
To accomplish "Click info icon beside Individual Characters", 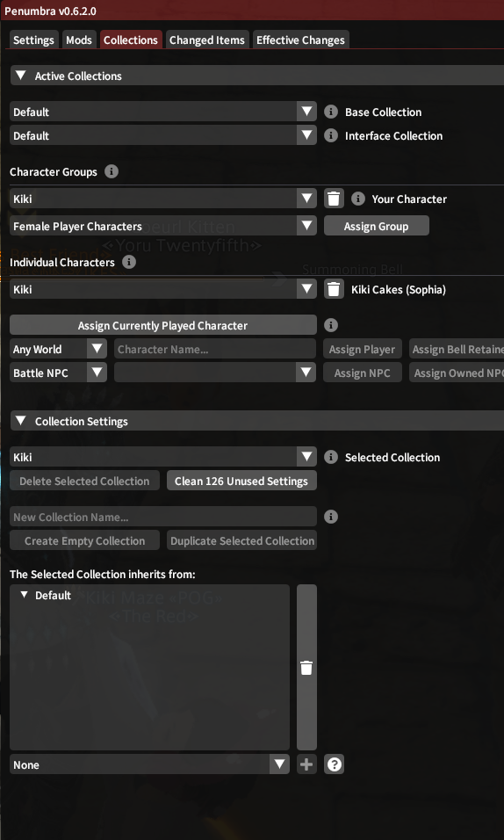I will coord(128,262).
